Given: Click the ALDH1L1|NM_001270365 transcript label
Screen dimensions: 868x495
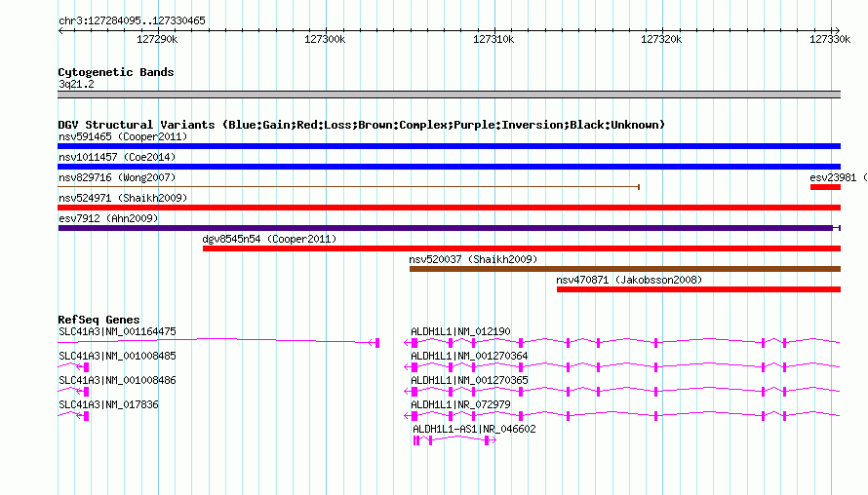Looking at the screenshot, I should 469,381.
